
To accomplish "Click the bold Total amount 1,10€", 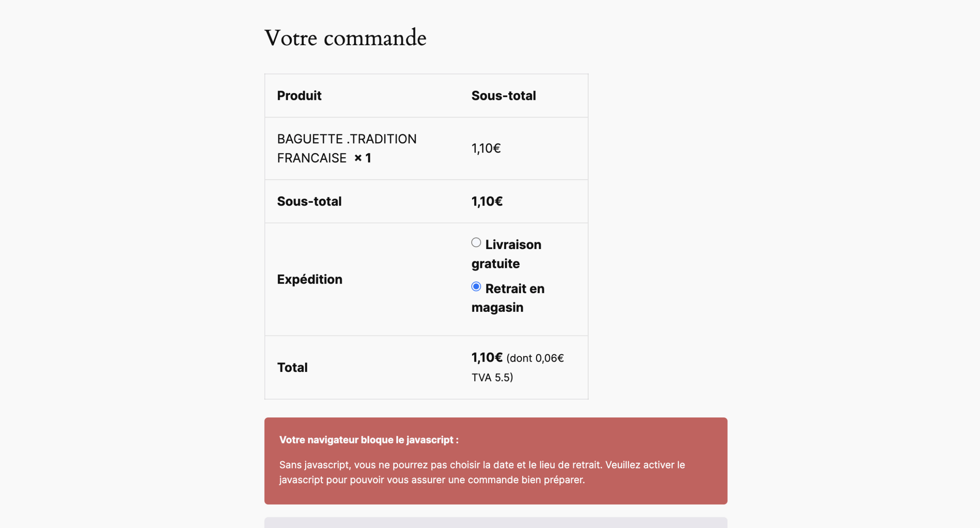I will [487, 358].
